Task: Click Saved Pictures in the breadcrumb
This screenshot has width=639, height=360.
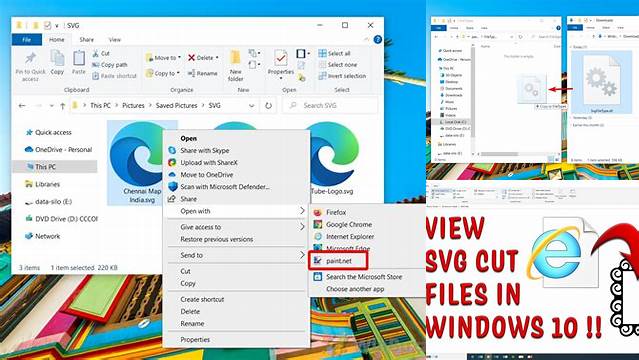Action: pyautogui.click(x=176, y=106)
